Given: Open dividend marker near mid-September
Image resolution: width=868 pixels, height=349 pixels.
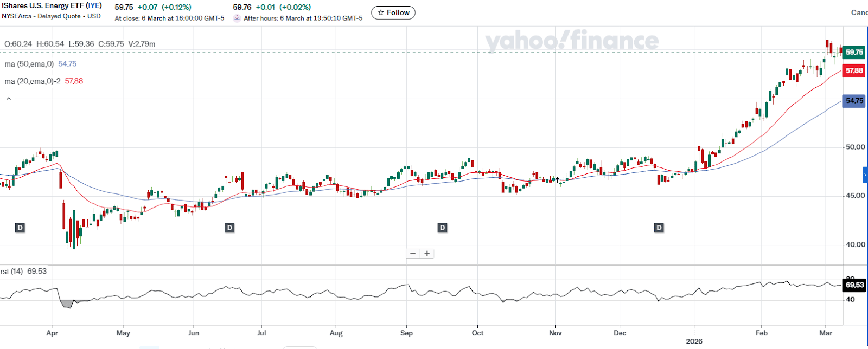Looking at the screenshot, I should 443,228.
